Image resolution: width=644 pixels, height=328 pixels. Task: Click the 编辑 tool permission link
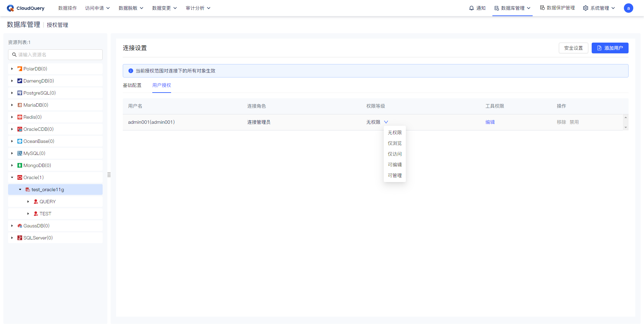[490, 122]
